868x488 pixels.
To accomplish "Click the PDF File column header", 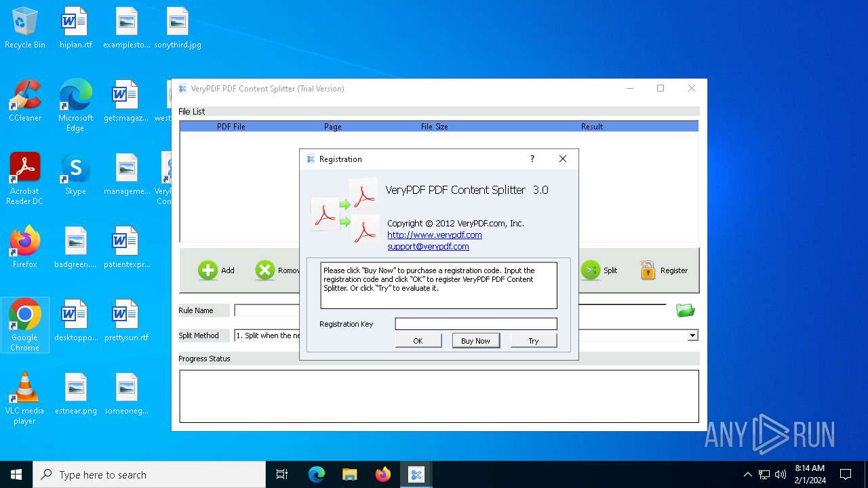I will click(x=231, y=127).
